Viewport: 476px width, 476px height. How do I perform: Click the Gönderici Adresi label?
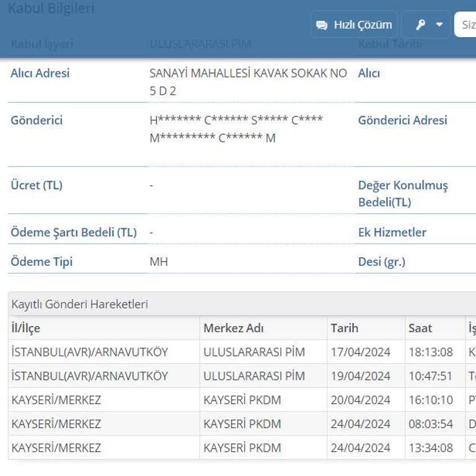click(x=402, y=120)
